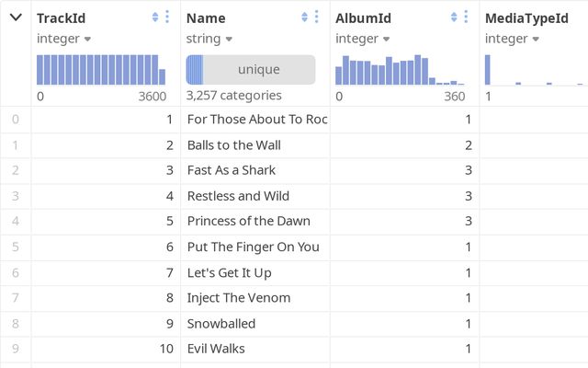Change the TrackId integer type dropdown
The image size is (588, 368).
pyautogui.click(x=64, y=39)
